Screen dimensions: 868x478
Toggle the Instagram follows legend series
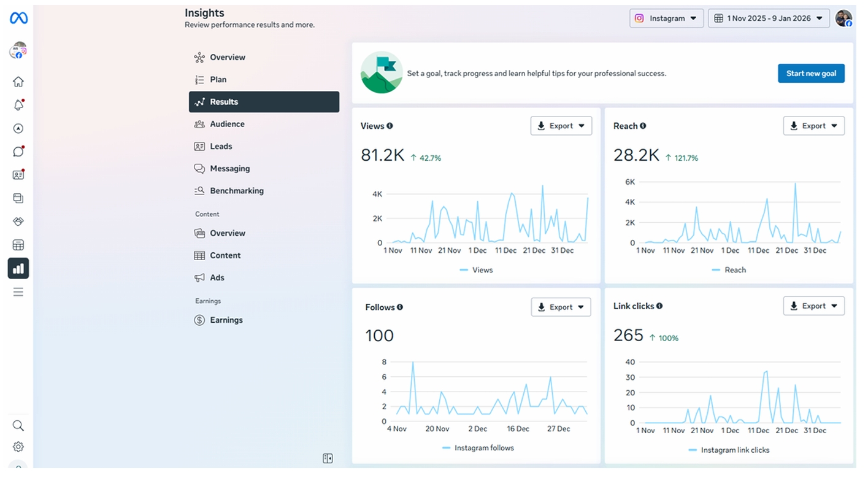478,448
